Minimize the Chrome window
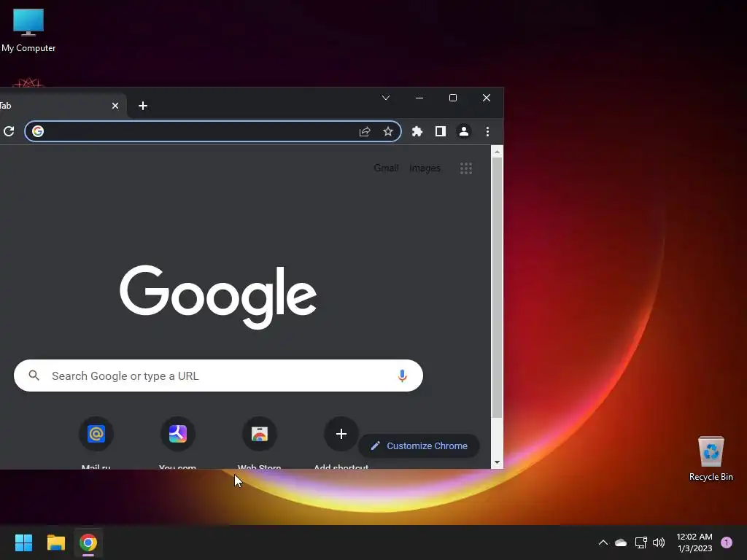 pos(419,98)
